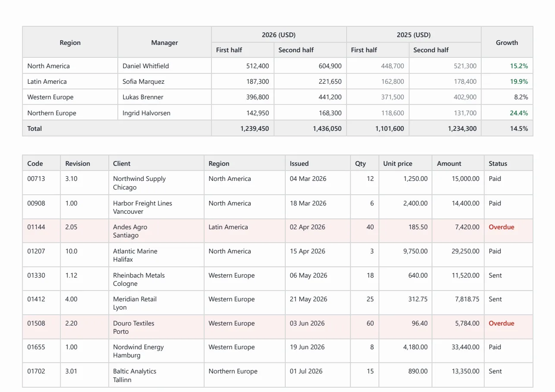
Task: Select invoice code 01508
Action: click(x=36, y=323)
